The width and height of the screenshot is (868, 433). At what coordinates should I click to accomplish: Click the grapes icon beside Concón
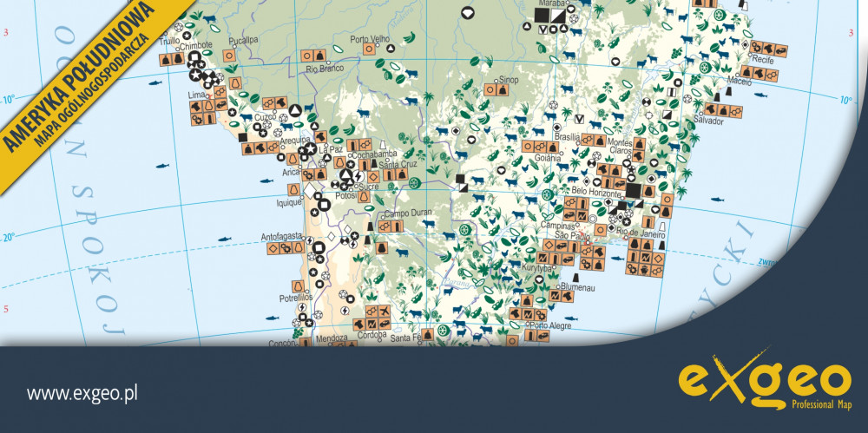coord(297,334)
